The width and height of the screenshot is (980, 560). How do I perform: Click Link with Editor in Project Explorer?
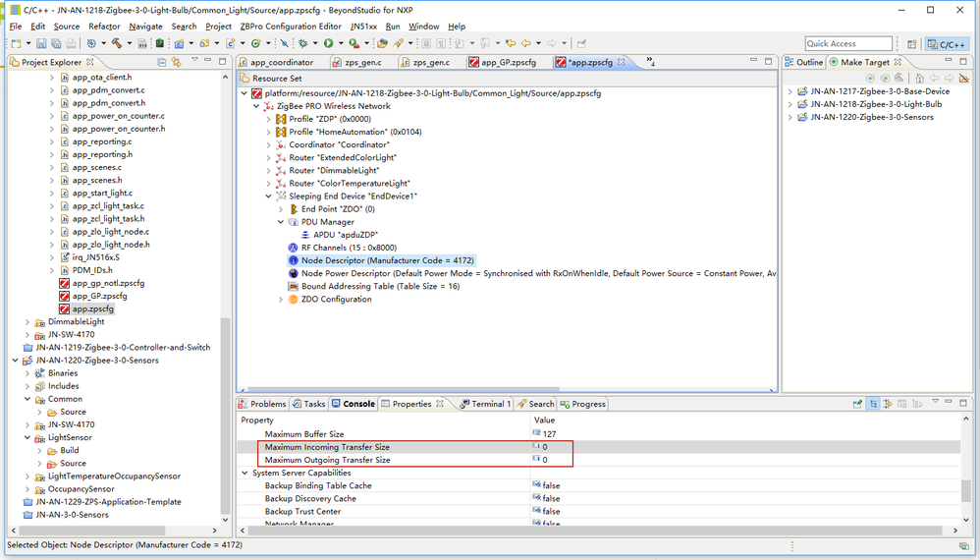(176, 62)
